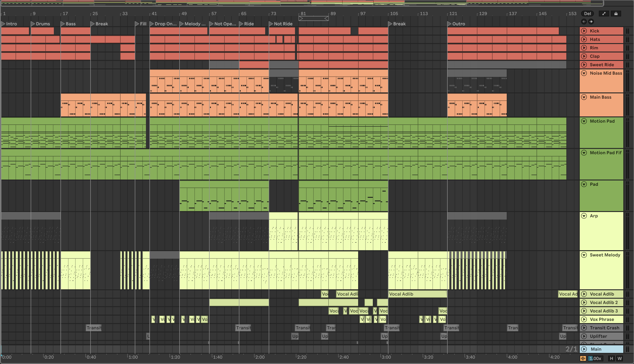Select the Drop On... locator
634x364 pixels.
click(163, 24)
